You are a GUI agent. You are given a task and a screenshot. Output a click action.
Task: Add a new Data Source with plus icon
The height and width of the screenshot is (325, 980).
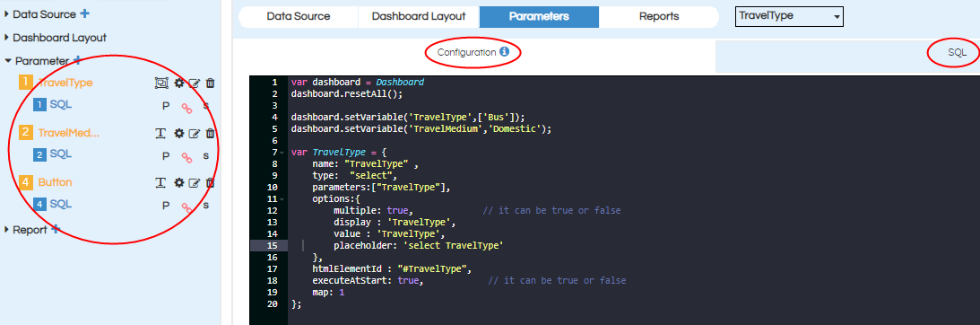point(85,13)
